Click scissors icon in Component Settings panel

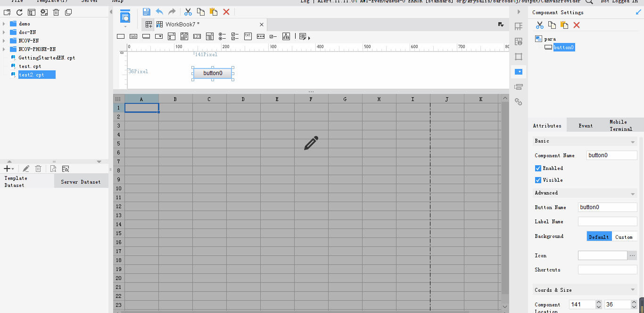[x=539, y=25]
